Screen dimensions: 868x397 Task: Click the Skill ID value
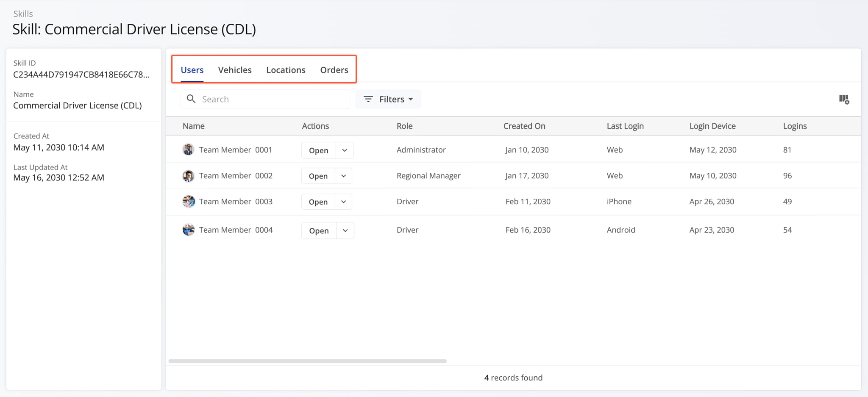81,75
